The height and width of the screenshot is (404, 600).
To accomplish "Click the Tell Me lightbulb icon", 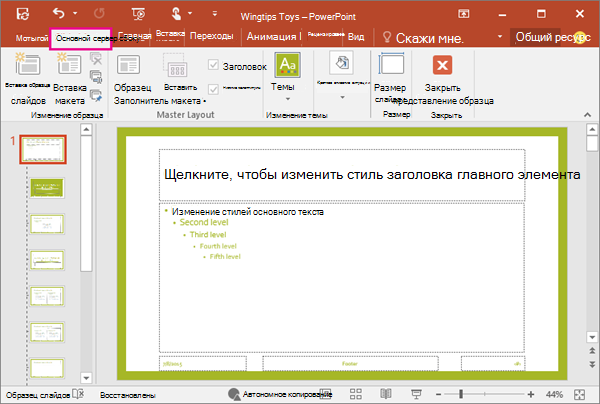I will 387,37.
